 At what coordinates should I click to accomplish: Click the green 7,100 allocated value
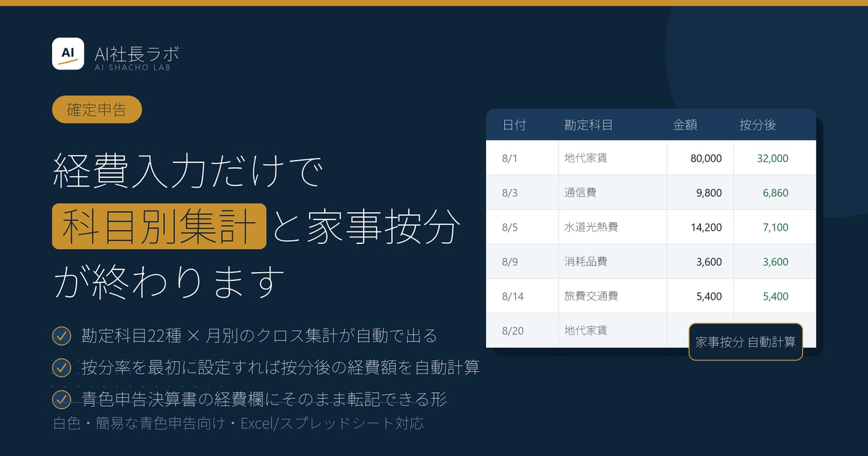[775, 227]
